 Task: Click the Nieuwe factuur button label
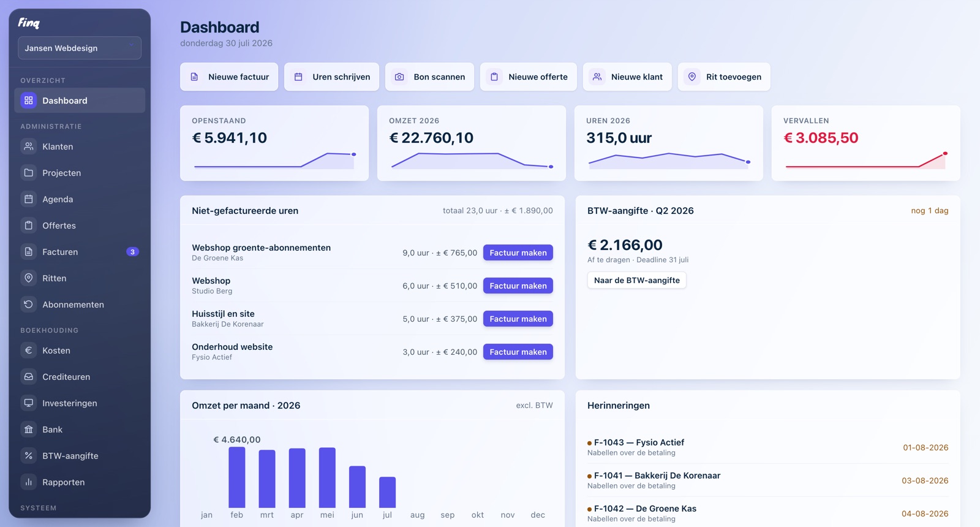(238, 77)
